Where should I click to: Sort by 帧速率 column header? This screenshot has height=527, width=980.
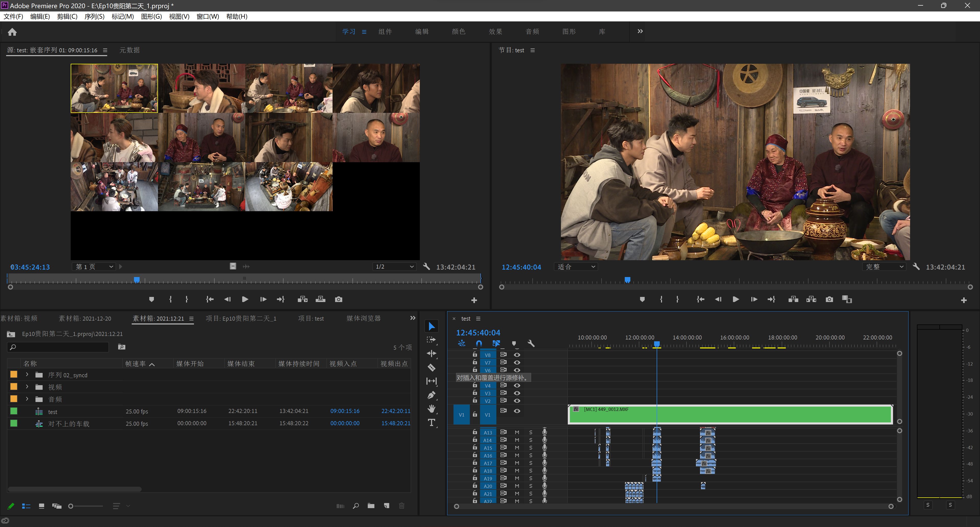click(136, 363)
